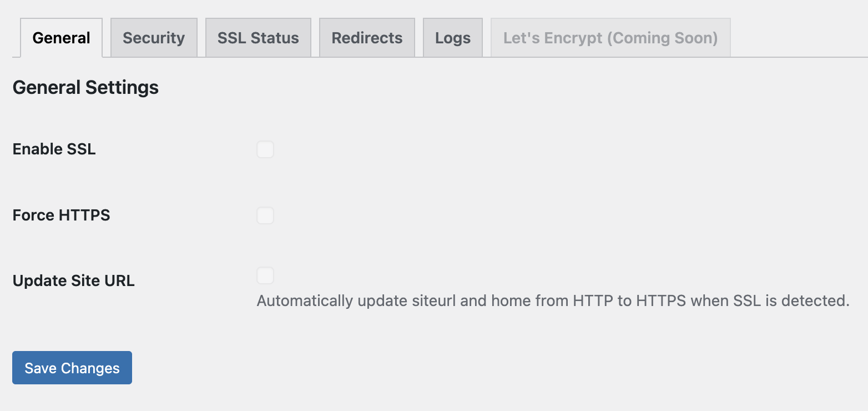Viewport: 868px width, 411px height.
Task: Click the Enable SSL label
Action: (x=53, y=149)
